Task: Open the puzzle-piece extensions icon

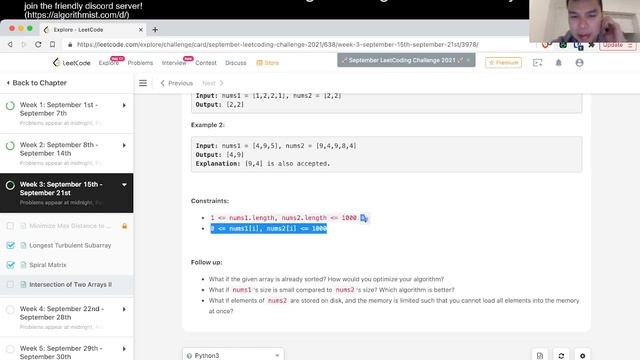Action: point(591,44)
